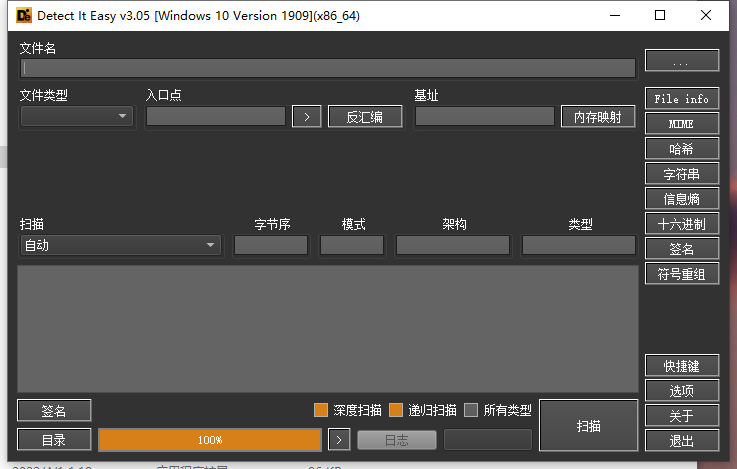Screen dimensions: 737x469
Task: Open the MIME viewer button
Action: tap(682, 124)
